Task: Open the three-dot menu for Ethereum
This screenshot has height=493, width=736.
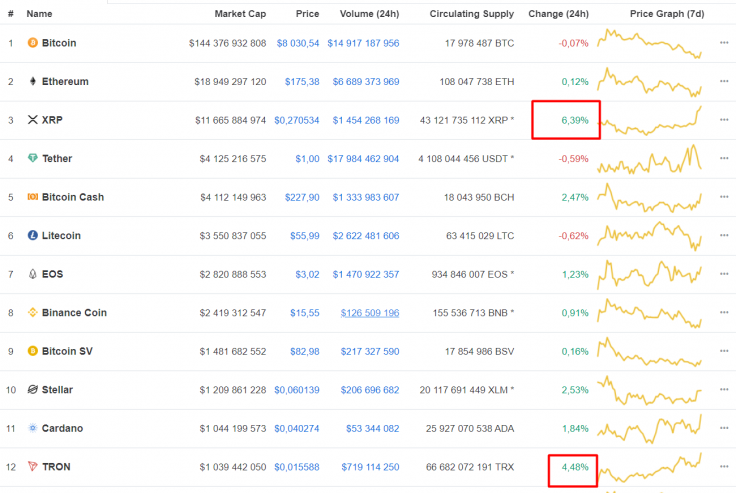Action: click(724, 81)
